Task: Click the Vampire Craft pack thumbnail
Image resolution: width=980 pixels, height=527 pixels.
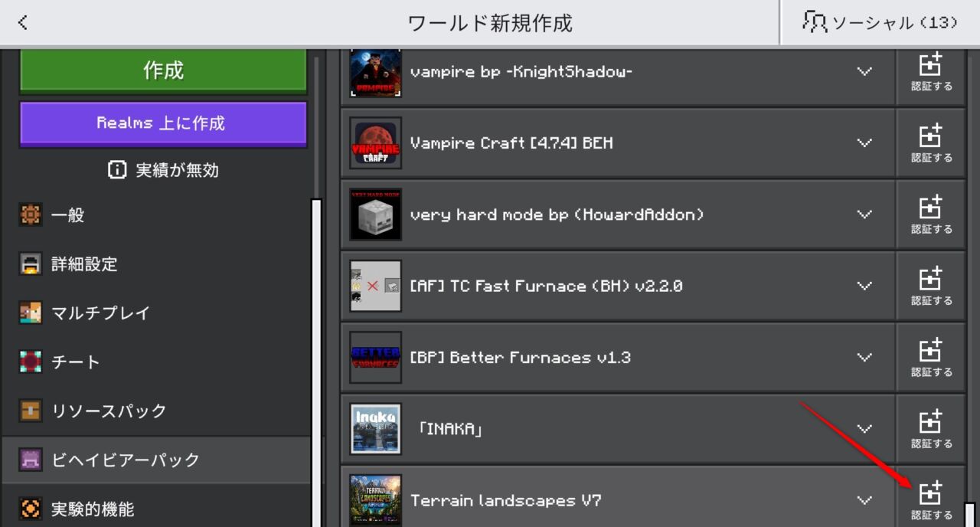Action: (x=375, y=143)
